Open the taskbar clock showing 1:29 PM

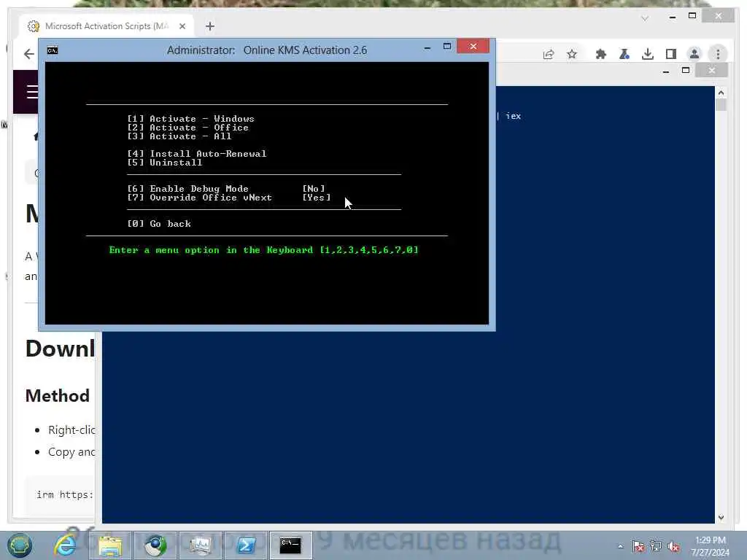pyautogui.click(x=710, y=545)
